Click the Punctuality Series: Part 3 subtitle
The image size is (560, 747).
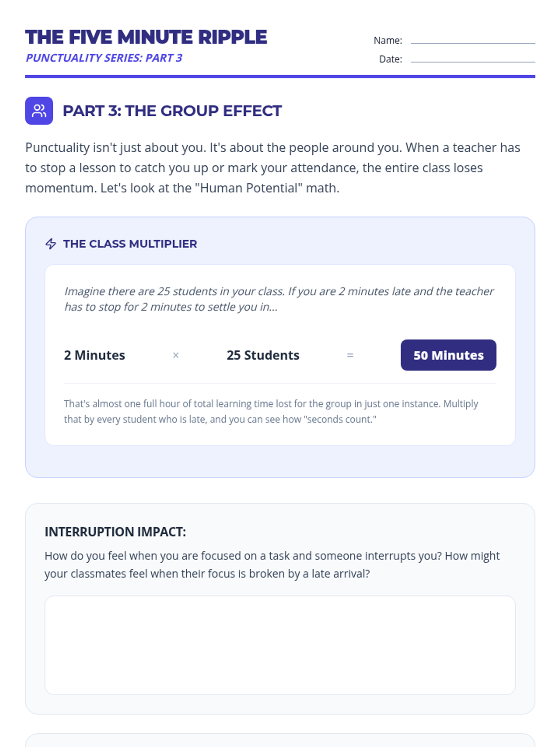104,58
